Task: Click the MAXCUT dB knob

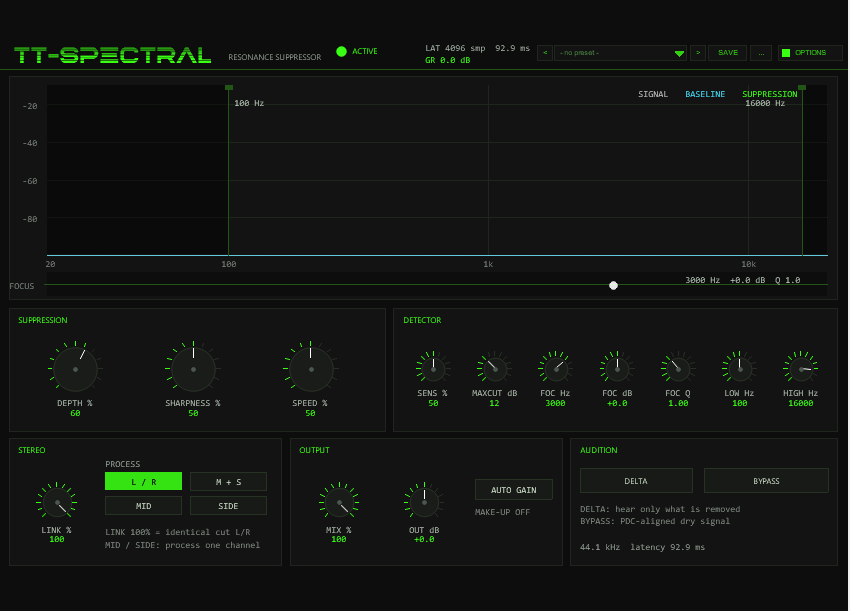Action: [494, 369]
